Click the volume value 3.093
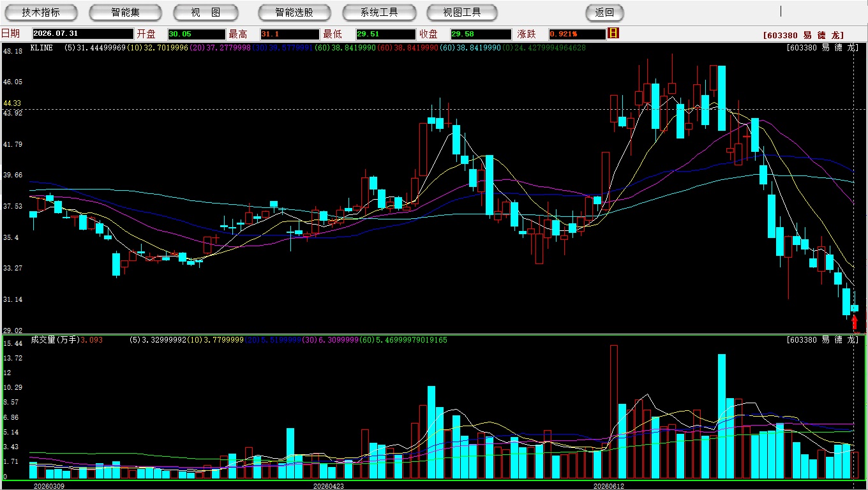868x490 pixels. coord(91,340)
